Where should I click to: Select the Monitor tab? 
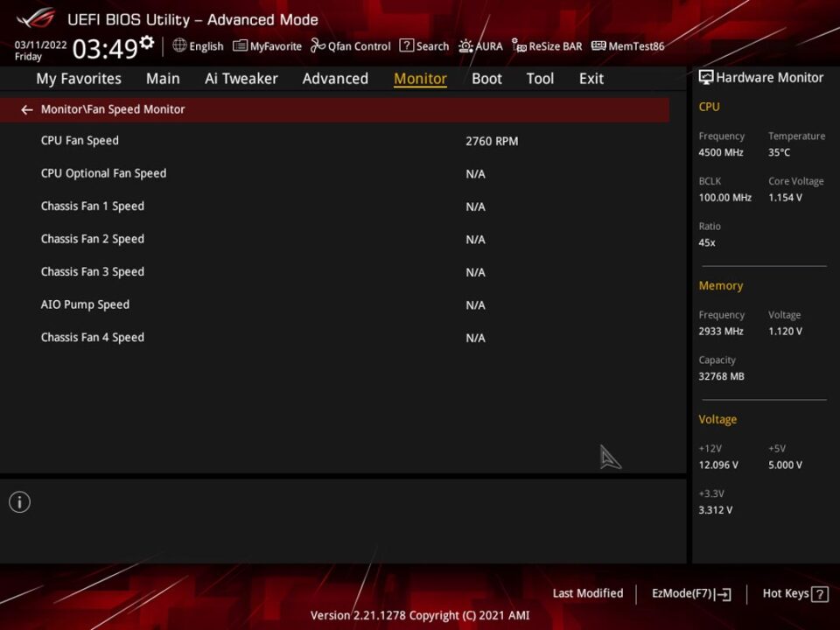[x=420, y=79]
